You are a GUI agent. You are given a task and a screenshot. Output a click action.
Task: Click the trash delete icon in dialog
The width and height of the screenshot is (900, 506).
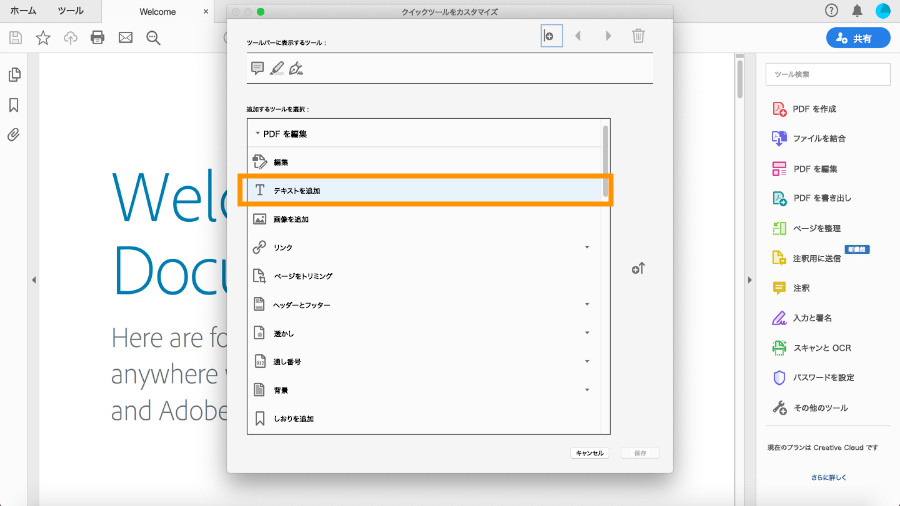(638, 36)
